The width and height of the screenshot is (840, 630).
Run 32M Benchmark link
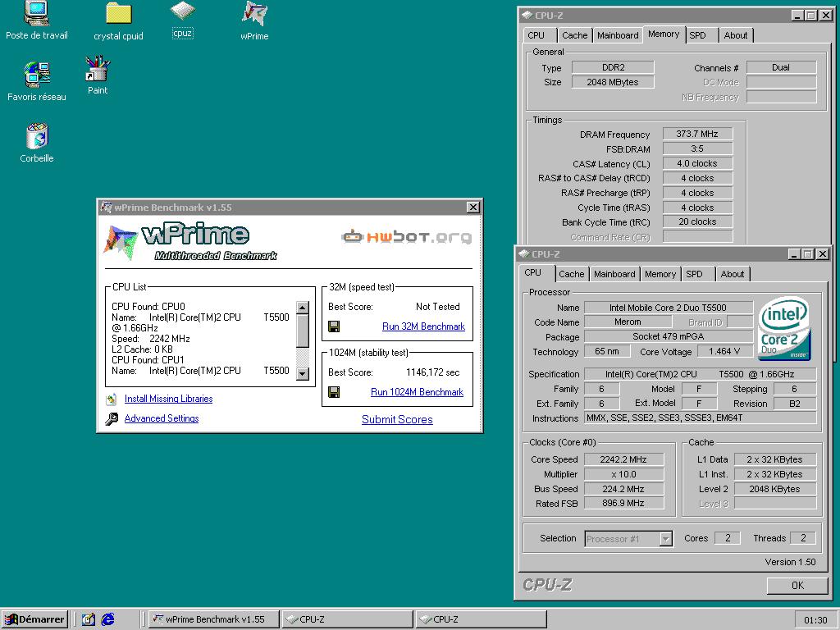pos(423,326)
